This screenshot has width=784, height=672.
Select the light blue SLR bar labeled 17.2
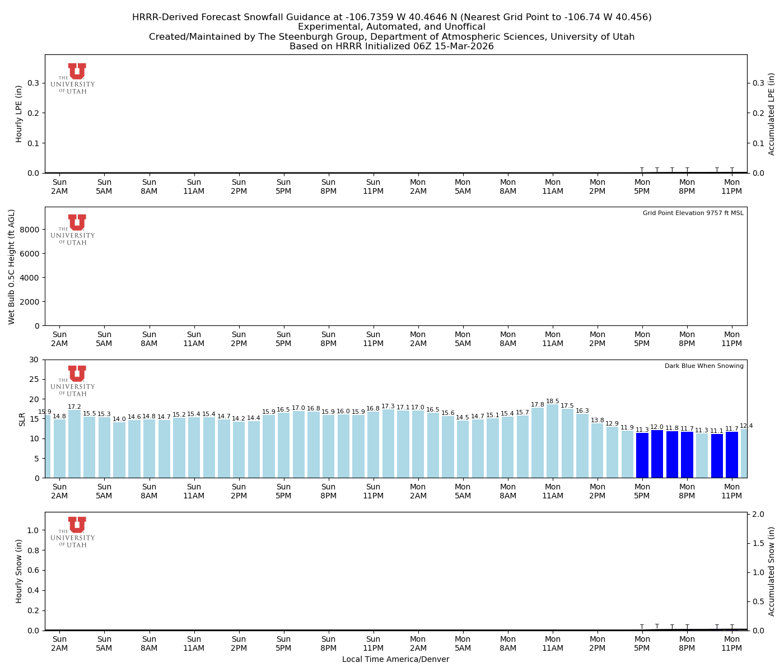74,444
